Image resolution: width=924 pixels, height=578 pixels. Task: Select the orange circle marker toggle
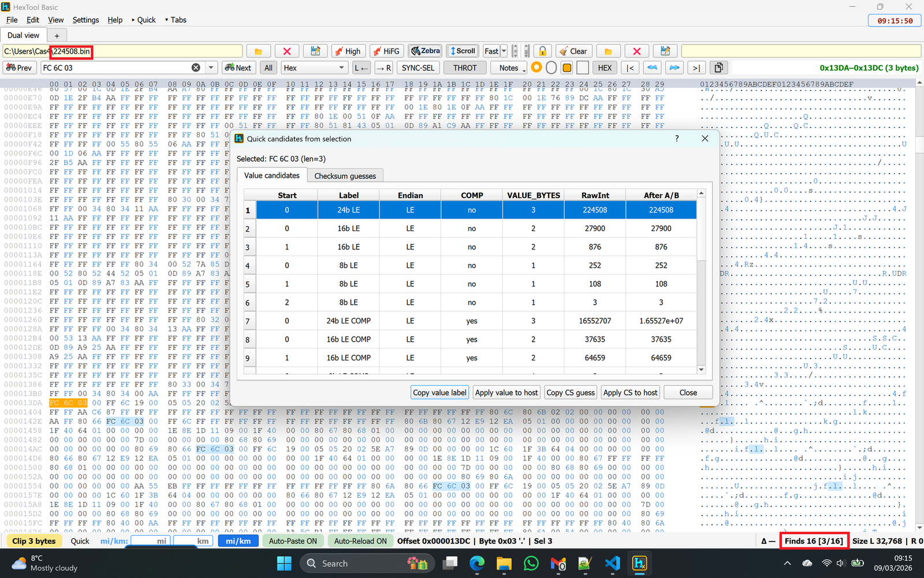point(536,68)
